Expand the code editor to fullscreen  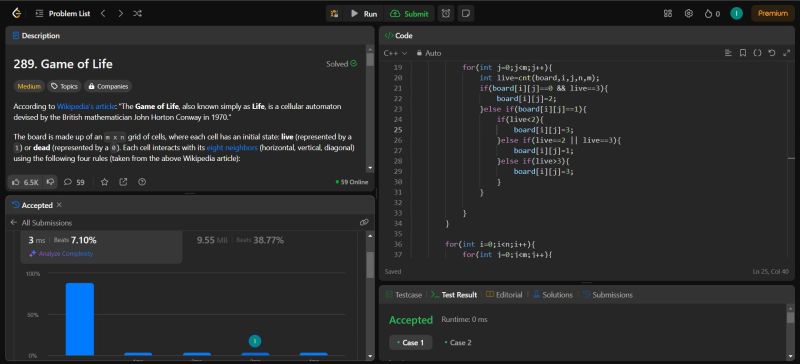pyautogui.click(x=786, y=53)
